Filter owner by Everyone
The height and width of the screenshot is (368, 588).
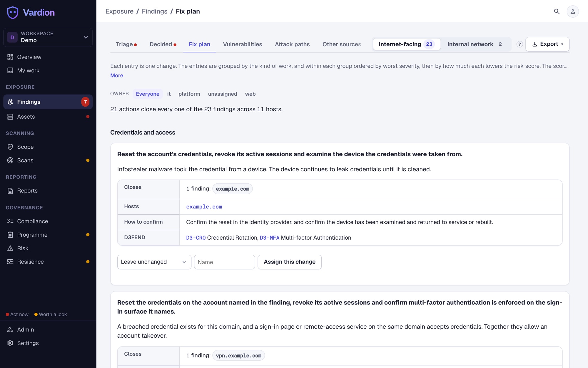coord(148,94)
